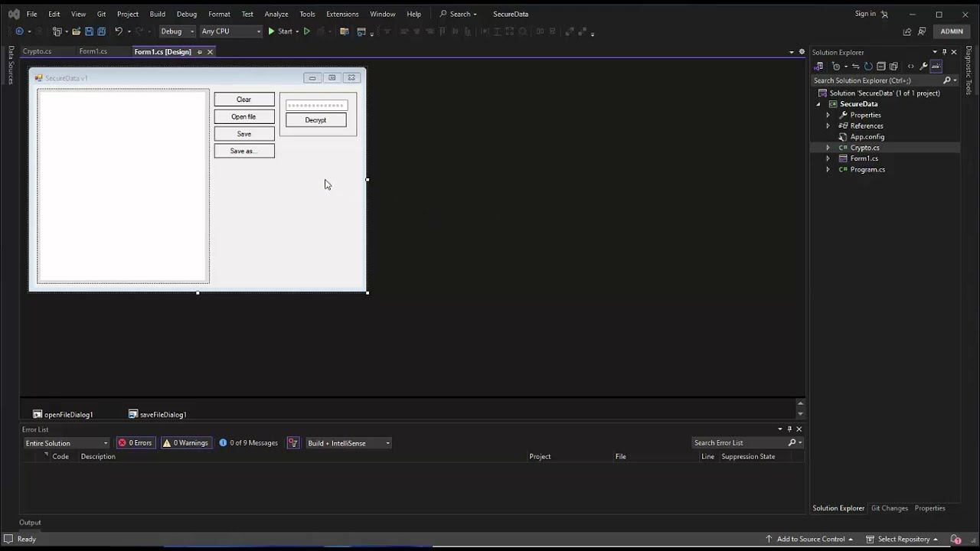Click the password field above Decrypt
The width and height of the screenshot is (980, 551).
[x=316, y=106]
